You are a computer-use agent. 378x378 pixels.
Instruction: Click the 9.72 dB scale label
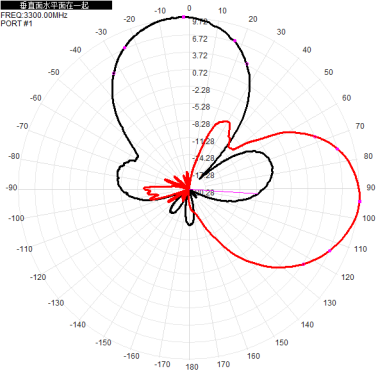pos(200,22)
